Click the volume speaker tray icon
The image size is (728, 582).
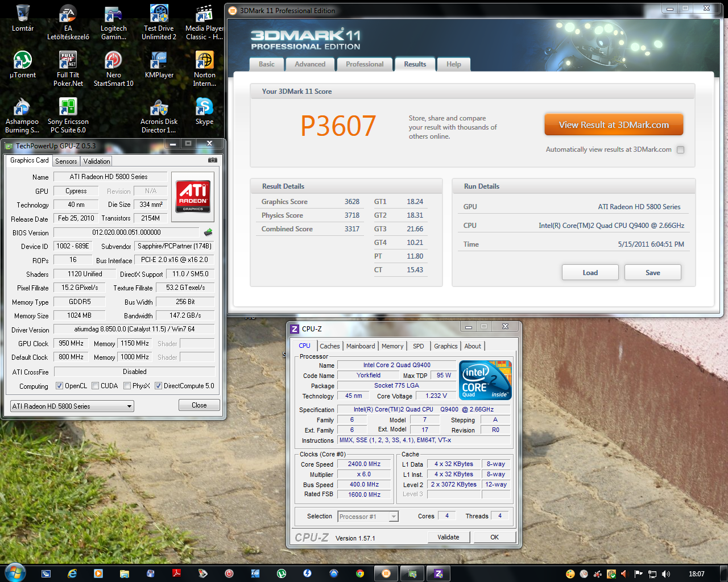tap(666, 574)
